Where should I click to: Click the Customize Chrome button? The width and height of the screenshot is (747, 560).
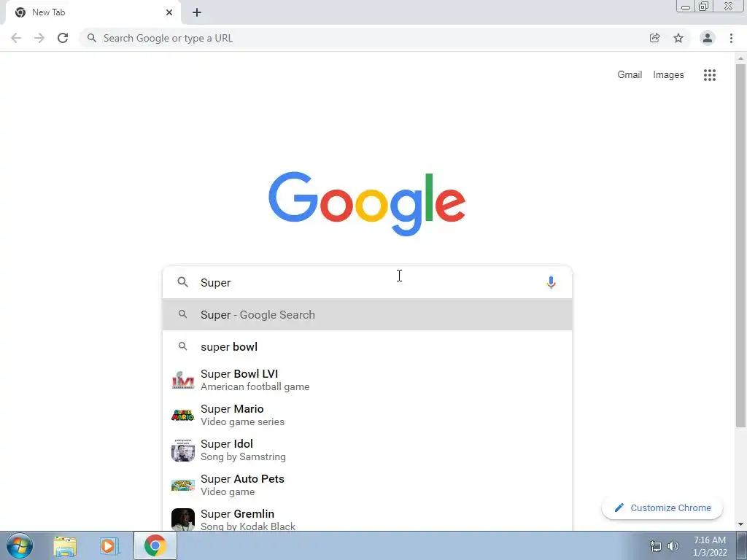(662, 508)
